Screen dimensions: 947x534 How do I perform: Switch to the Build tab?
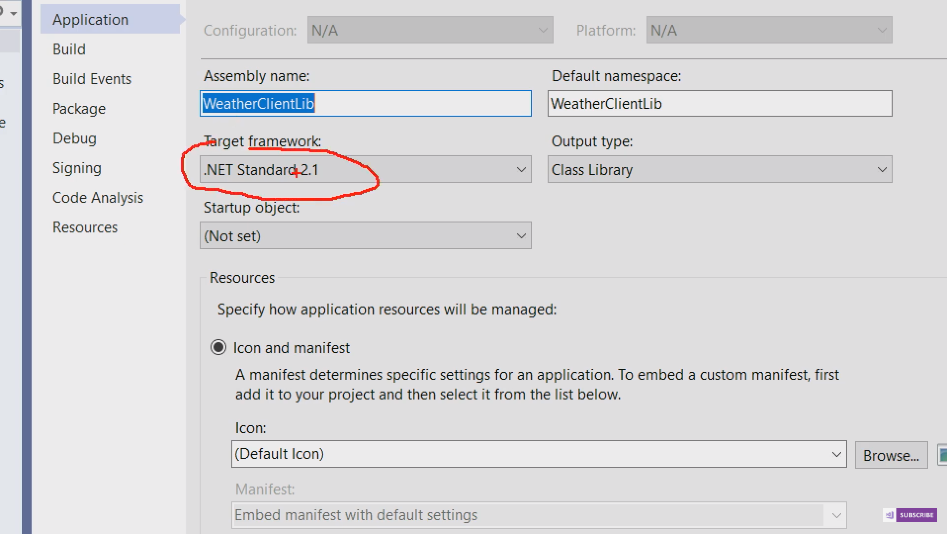[x=69, y=49]
